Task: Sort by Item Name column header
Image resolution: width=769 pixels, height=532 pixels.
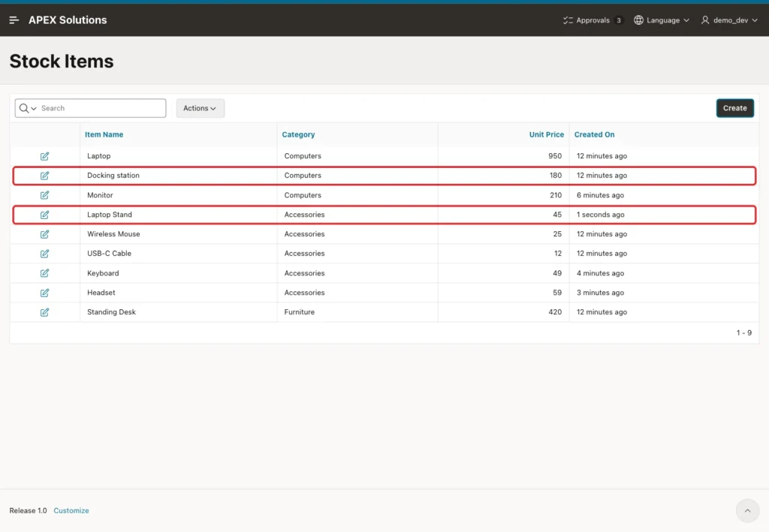Action: pyautogui.click(x=104, y=134)
